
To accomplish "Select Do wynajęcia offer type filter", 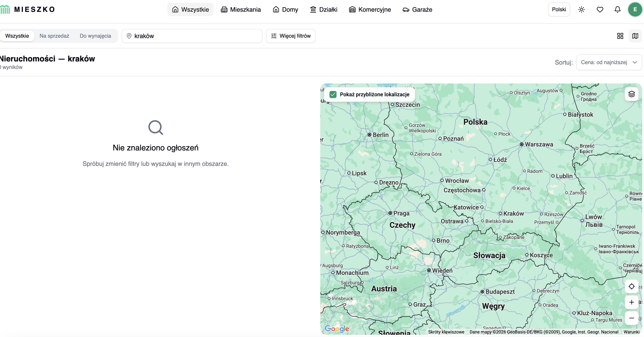I will [95, 36].
